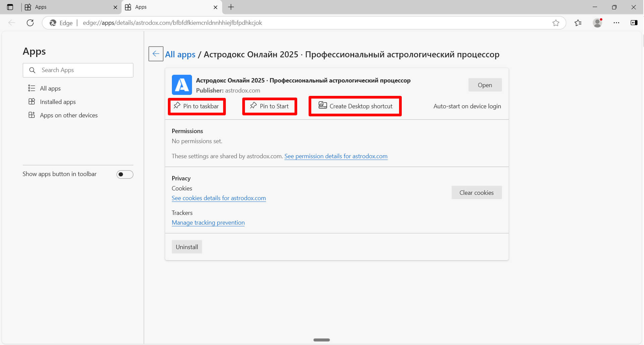Click the Astrodox app logo
Image resolution: width=644 pixels, height=345 pixels.
[182, 85]
